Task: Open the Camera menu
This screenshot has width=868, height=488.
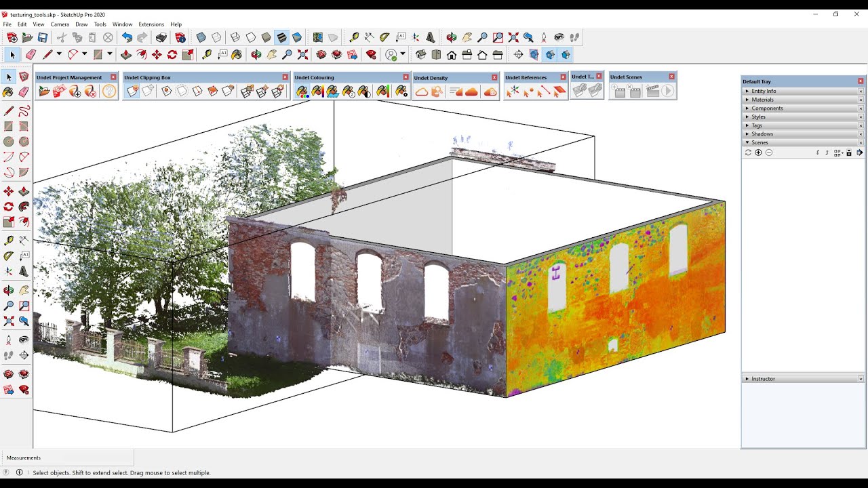Action: click(x=60, y=24)
